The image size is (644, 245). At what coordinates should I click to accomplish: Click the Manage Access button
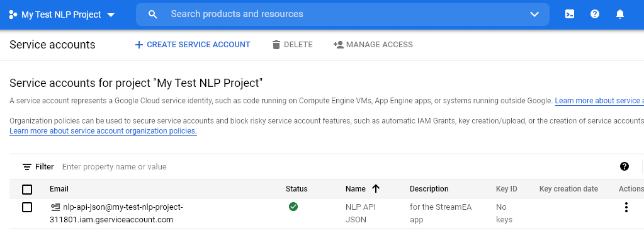373,45
